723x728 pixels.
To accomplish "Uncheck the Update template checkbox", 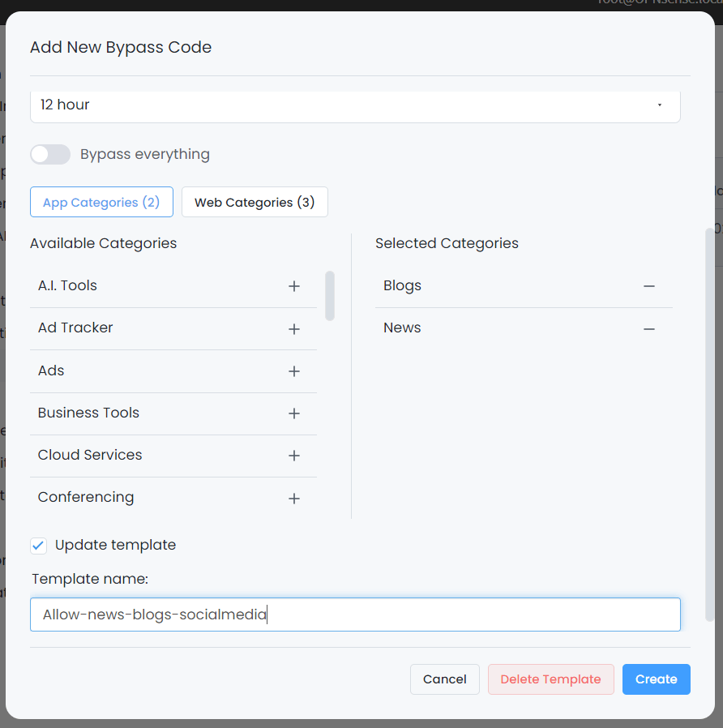I will coord(39,545).
